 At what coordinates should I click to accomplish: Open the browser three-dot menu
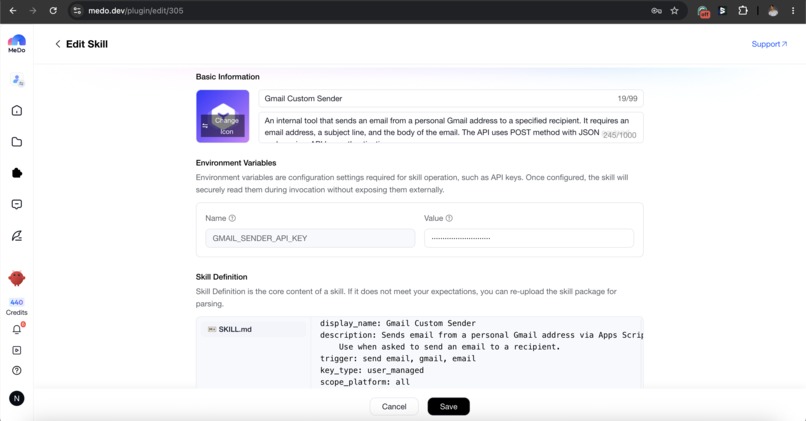click(793, 10)
